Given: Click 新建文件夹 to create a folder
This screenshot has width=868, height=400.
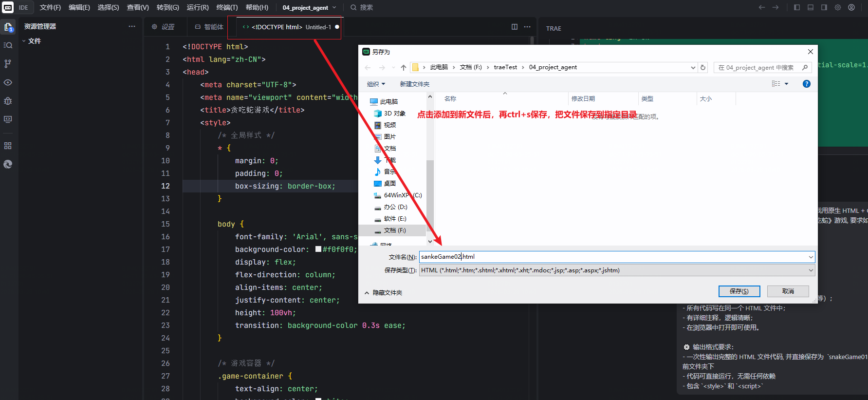Looking at the screenshot, I should tap(415, 84).
